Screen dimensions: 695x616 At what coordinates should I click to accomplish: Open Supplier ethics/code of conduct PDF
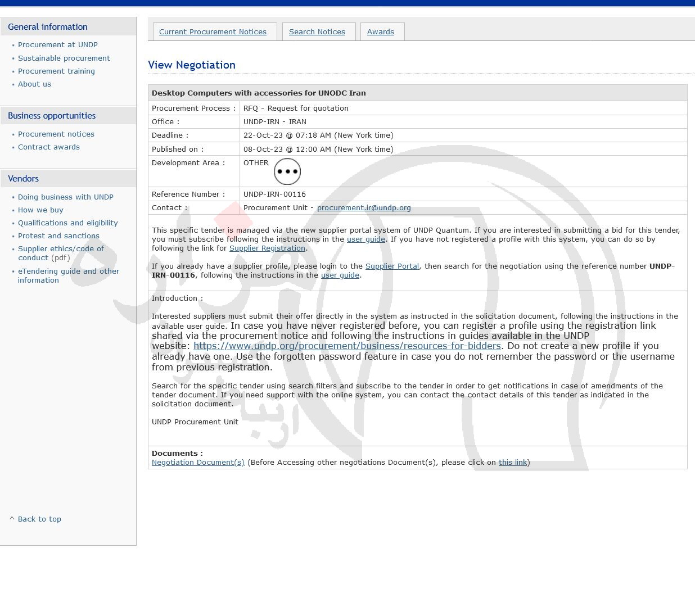pyautogui.click(x=61, y=249)
